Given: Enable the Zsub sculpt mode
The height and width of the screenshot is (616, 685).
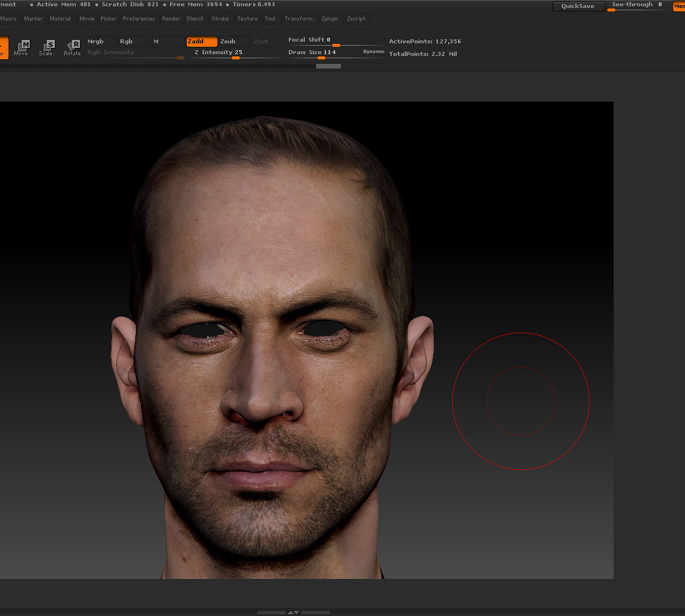Looking at the screenshot, I should [235, 42].
